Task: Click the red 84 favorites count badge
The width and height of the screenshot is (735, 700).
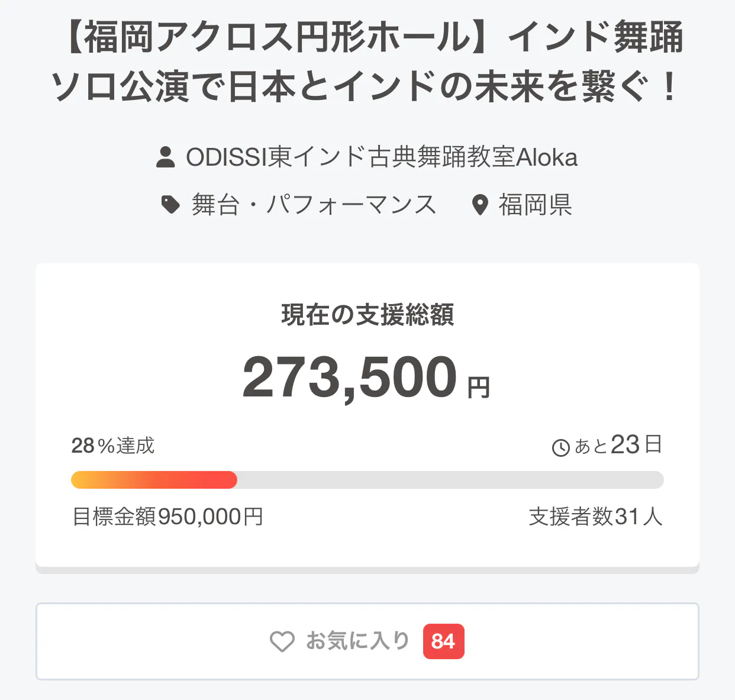Action: click(x=443, y=641)
